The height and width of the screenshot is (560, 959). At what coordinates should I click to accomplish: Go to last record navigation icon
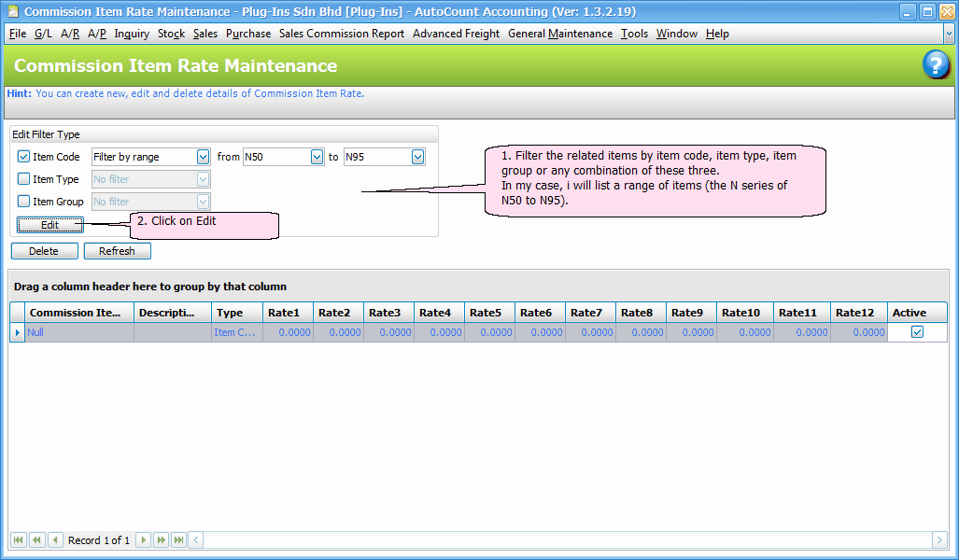(178, 539)
